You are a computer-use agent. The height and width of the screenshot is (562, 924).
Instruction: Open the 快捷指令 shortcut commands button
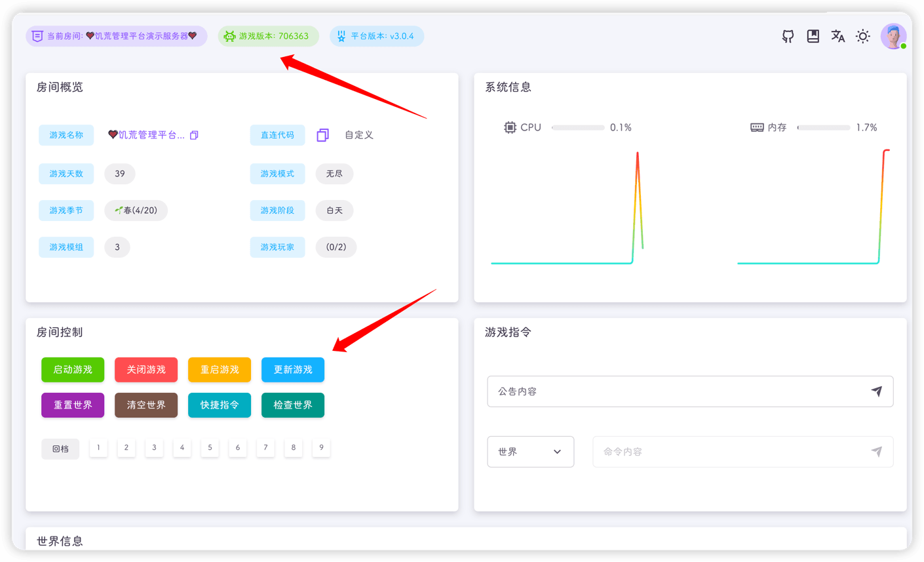(x=220, y=405)
